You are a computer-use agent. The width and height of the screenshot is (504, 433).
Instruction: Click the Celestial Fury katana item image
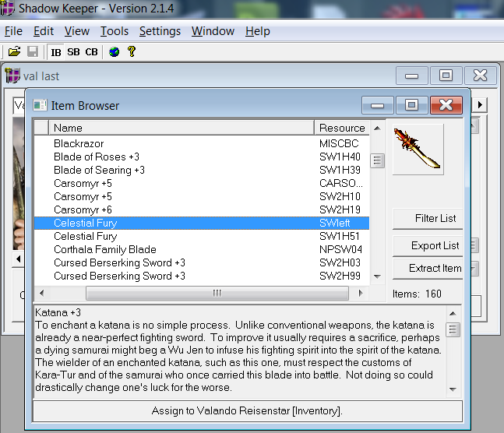pyautogui.click(x=418, y=149)
